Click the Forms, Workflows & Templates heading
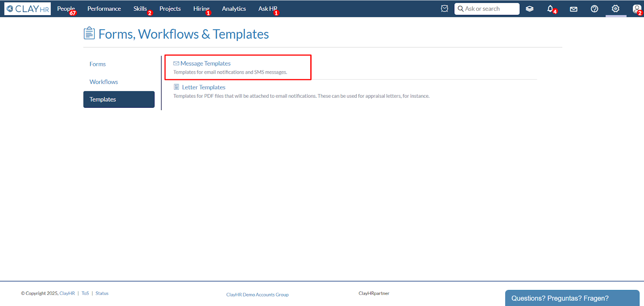This screenshot has height=306, width=644. click(184, 34)
